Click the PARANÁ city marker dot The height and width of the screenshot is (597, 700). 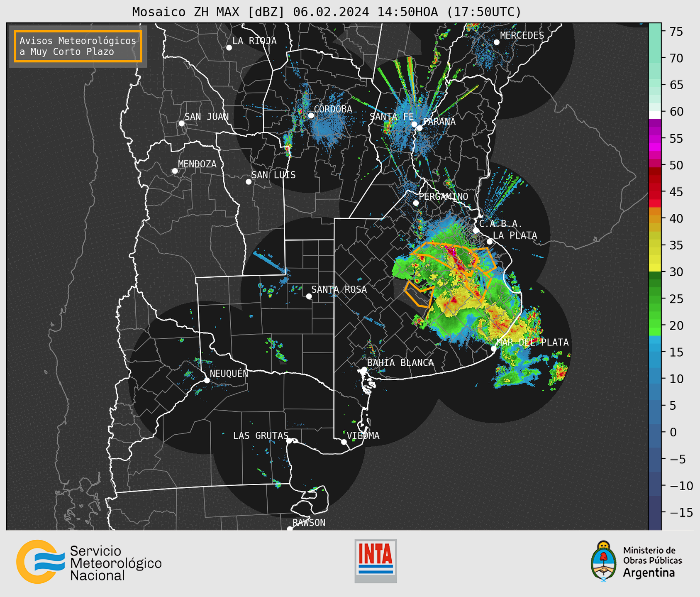click(x=420, y=128)
